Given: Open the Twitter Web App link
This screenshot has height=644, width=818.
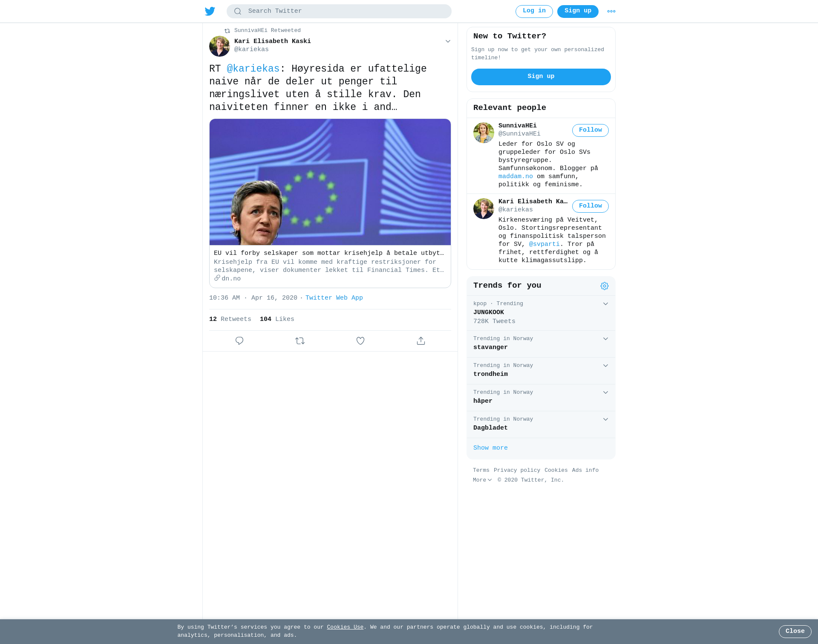Looking at the screenshot, I should pos(334,298).
